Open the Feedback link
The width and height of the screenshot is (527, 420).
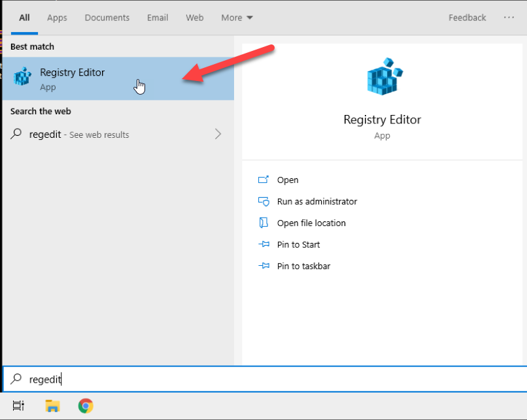467,18
